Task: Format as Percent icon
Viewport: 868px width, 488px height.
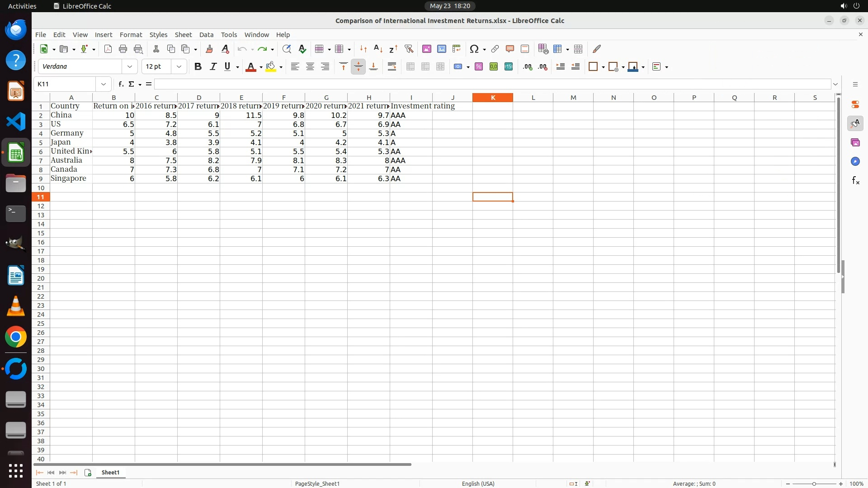Action: 479,67
